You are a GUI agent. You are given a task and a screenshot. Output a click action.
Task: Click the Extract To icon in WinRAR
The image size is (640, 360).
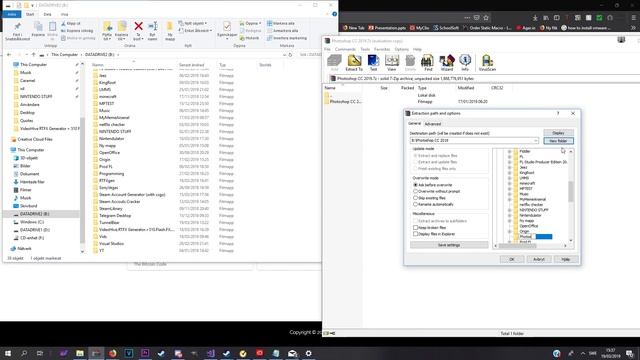[x=354, y=62]
